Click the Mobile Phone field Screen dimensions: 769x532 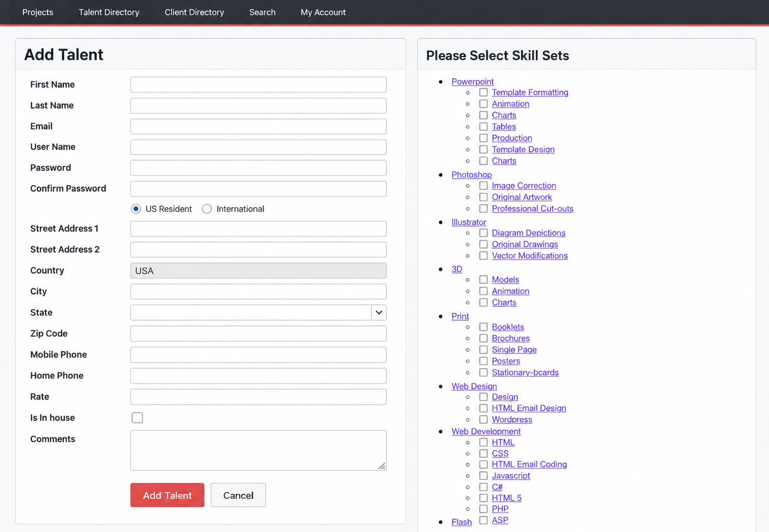point(259,354)
